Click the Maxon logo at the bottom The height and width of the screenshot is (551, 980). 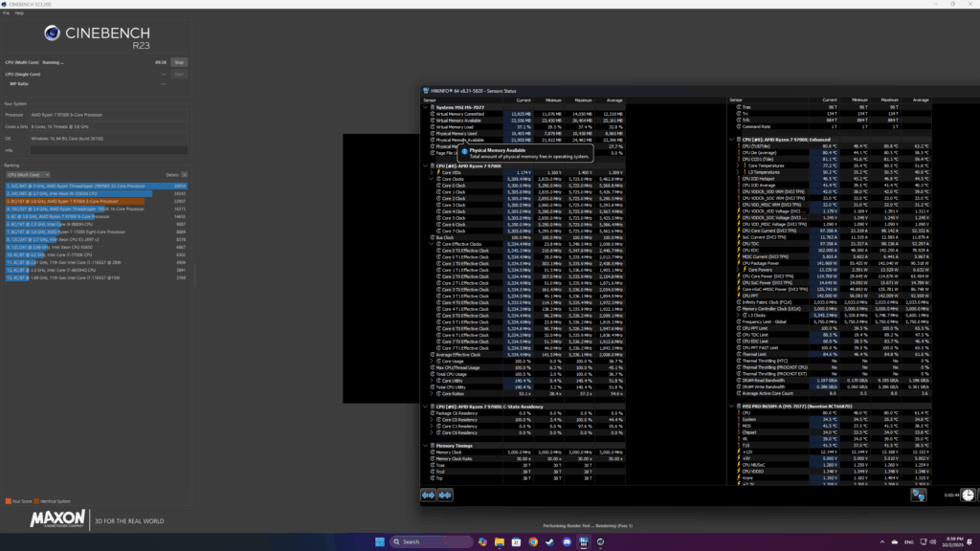(x=57, y=518)
